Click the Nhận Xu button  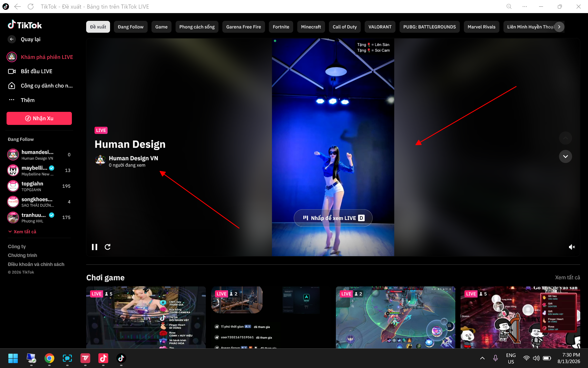pos(39,118)
